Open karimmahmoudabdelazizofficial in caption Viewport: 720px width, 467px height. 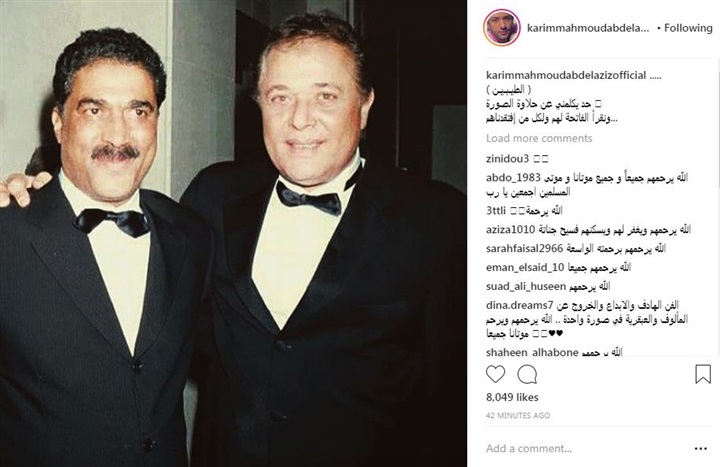tap(566, 75)
